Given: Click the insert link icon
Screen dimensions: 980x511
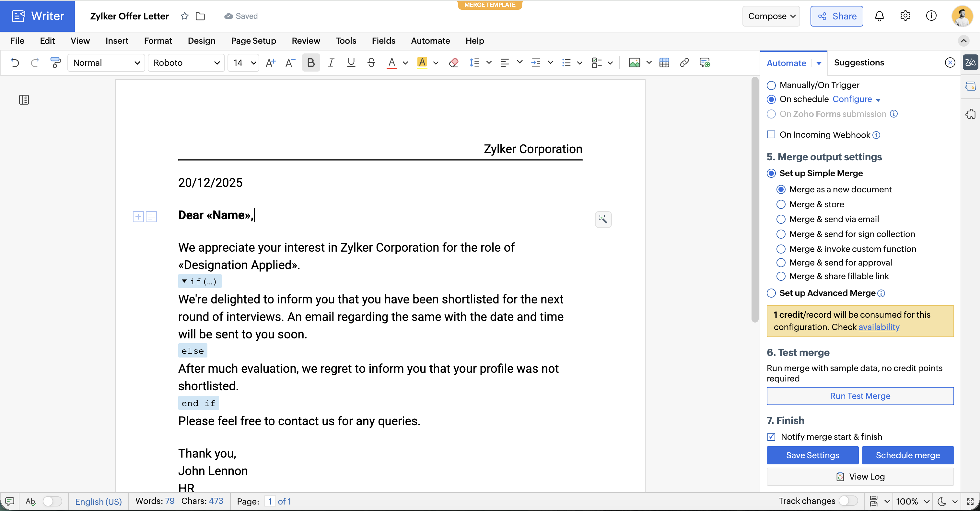Looking at the screenshot, I should (x=684, y=62).
